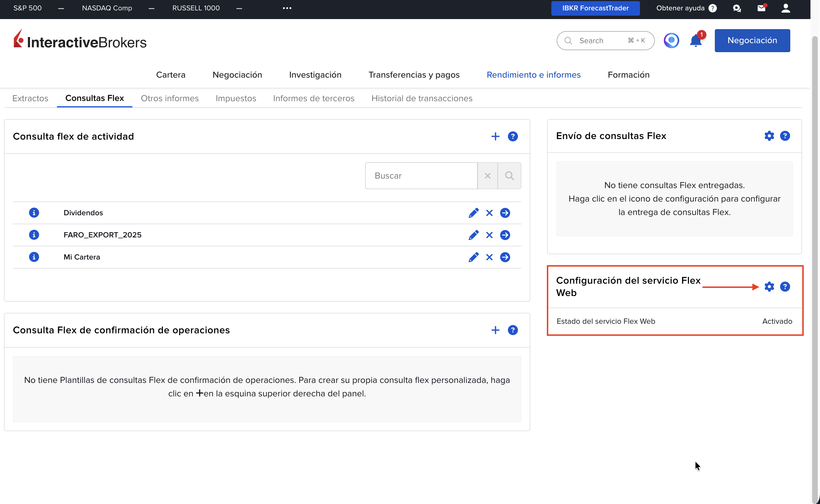The width and height of the screenshot is (820, 504).
Task: Open Rendimiento e informes menu
Action: [x=534, y=75]
